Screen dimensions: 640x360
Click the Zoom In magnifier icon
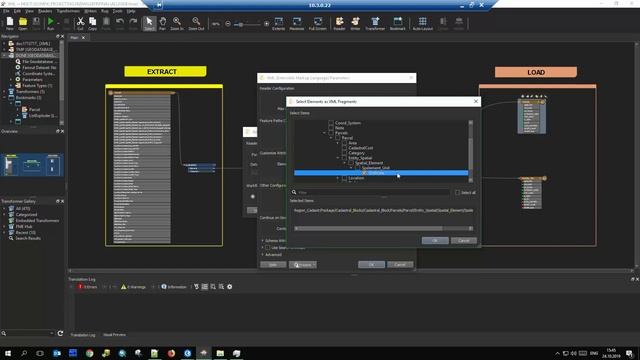point(177,23)
